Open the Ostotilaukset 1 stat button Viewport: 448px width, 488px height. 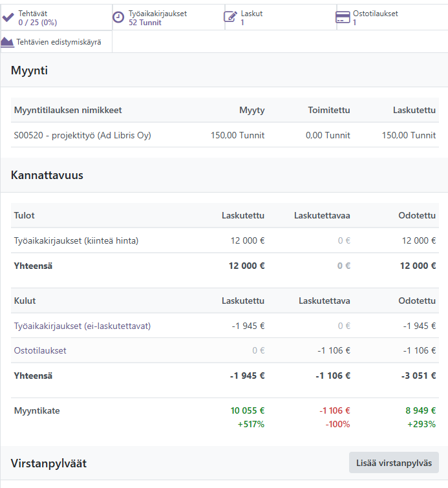[392, 17]
